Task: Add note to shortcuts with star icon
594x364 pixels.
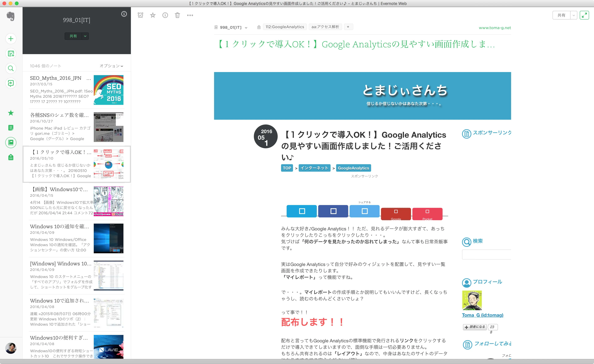Action: [153, 15]
